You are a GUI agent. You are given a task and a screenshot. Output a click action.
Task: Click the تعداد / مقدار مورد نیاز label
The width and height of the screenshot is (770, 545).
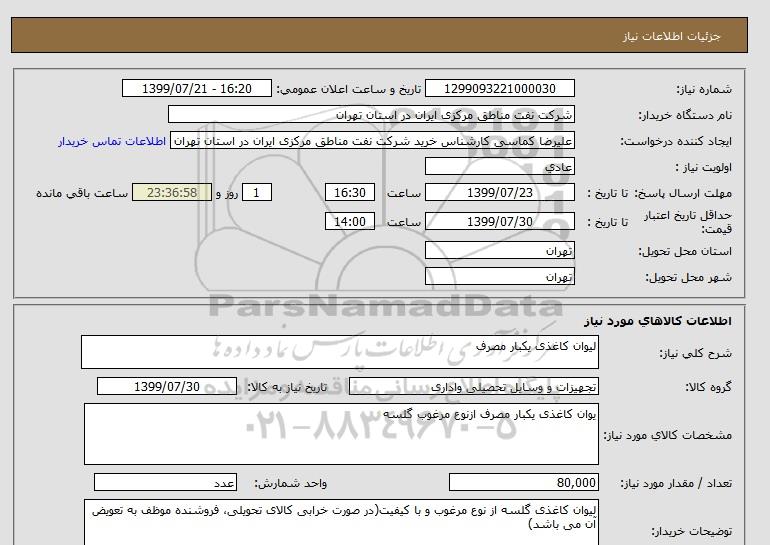[x=676, y=484]
